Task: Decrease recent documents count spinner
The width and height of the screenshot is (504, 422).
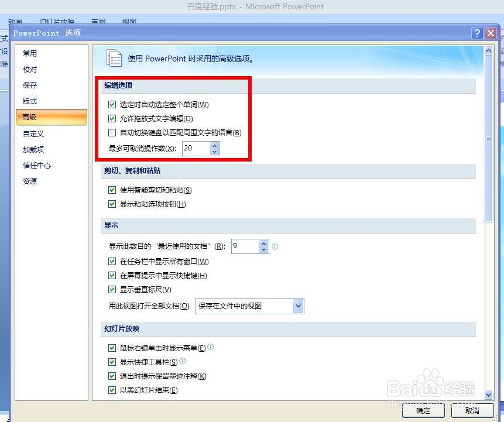Action: coord(263,249)
